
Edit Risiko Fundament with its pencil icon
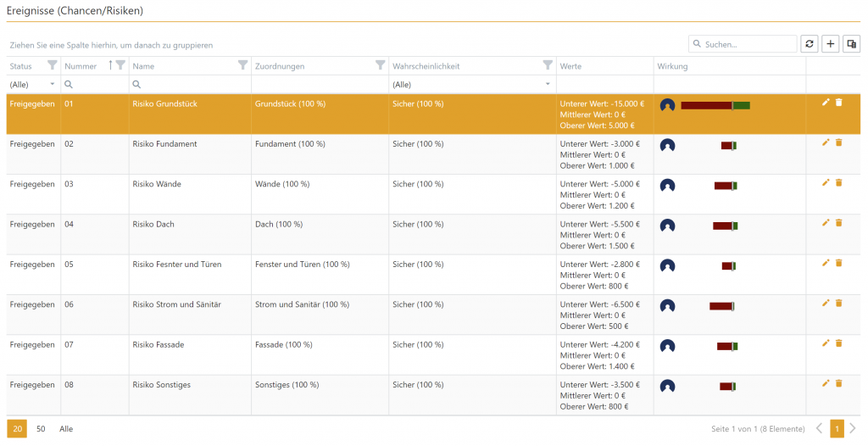pyautogui.click(x=826, y=142)
